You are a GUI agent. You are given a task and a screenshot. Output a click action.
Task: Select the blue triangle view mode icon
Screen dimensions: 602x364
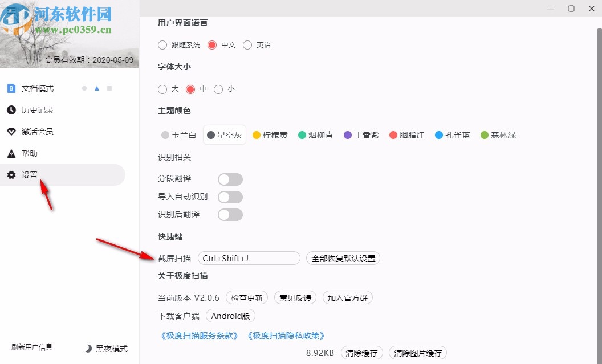tap(97, 88)
